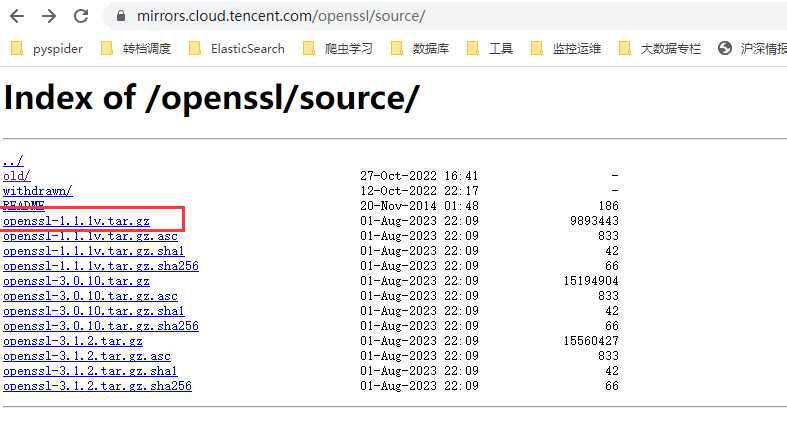The height and width of the screenshot is (428, 787).
Task: Open openssl-1.1.1v.tar.gz.asc signature link
Action: (90, 236)
